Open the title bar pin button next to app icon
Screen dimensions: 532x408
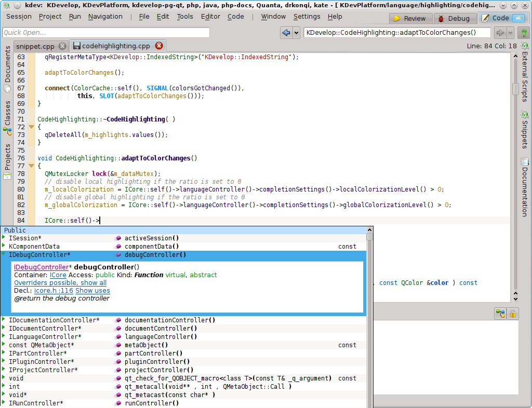point(17,5)
